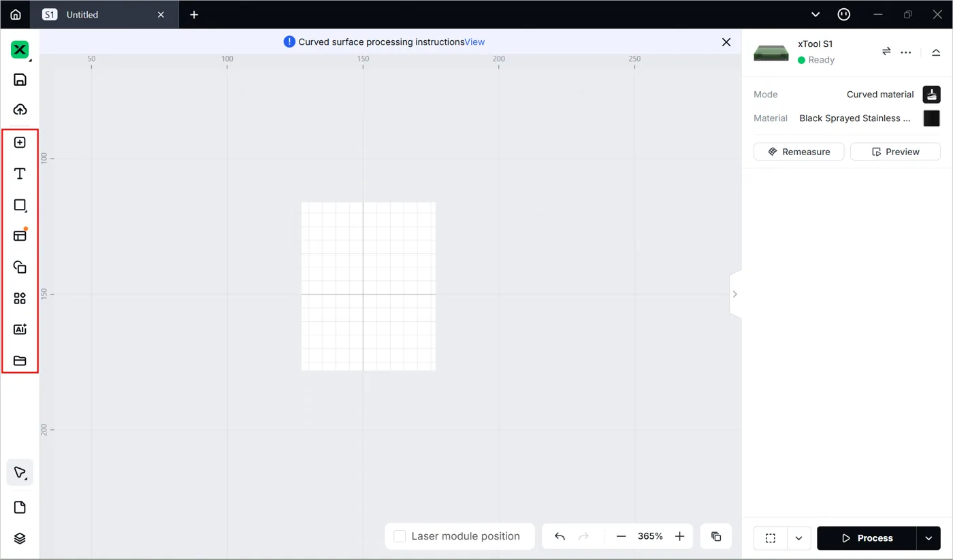Upload project to cloud
Image resolution: width=953 pixels, height=560 pixels.
20,110
